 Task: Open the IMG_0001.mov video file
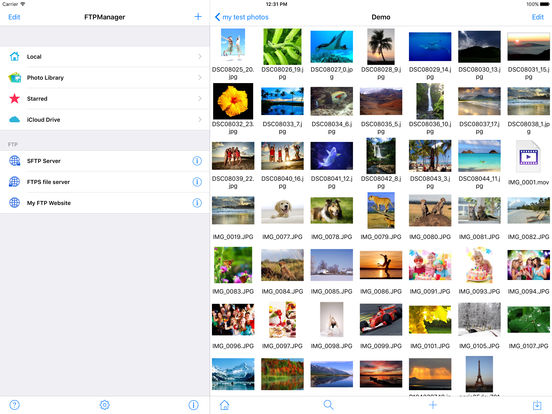pyautogui.click(x=528, y=162)
